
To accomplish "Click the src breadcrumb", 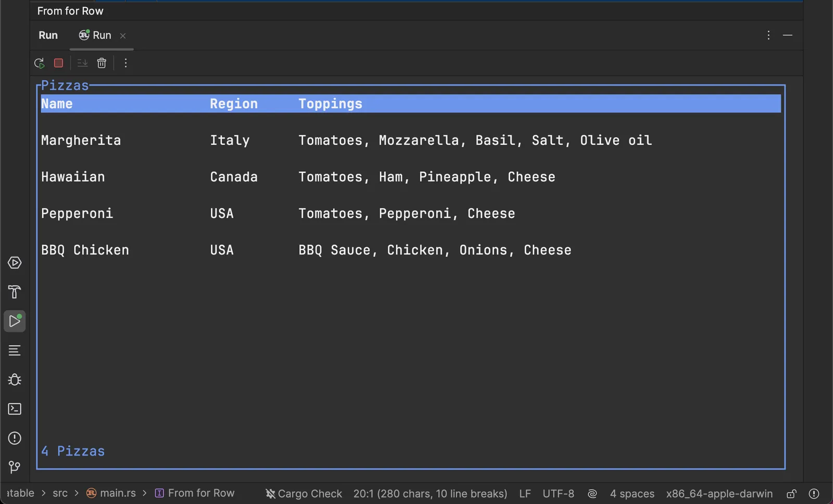I will tap(60, 493).
